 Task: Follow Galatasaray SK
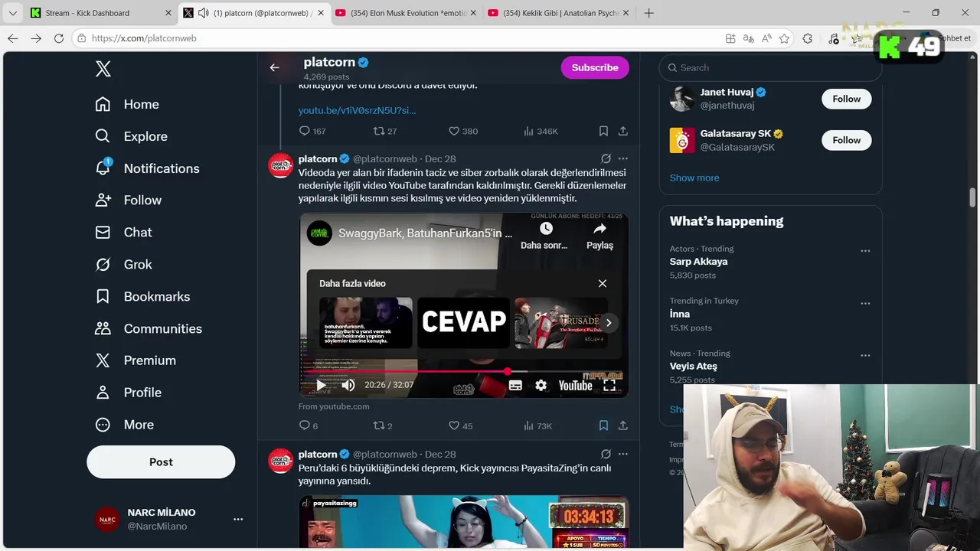pyautogui.click(x=847, y=140)
